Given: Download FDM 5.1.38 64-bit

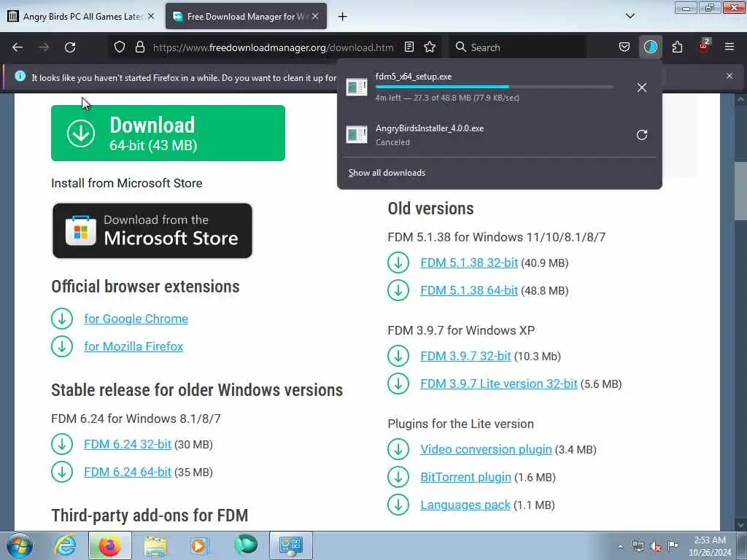Looking at the screenshot, I should click(469, 290).
